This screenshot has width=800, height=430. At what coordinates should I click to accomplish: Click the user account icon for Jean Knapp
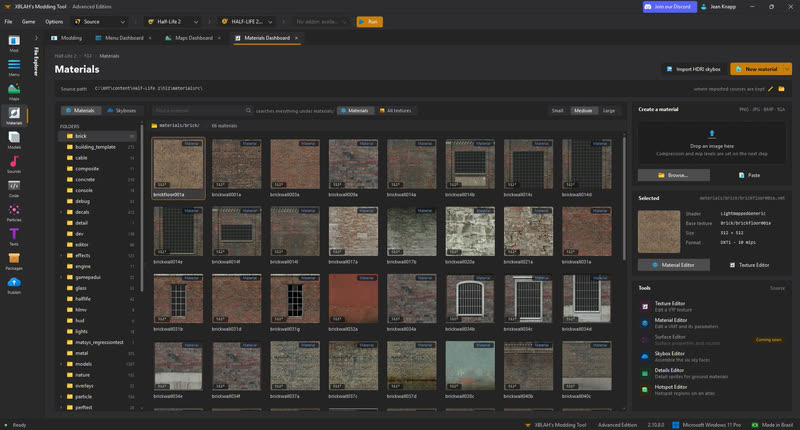[704, 7]
